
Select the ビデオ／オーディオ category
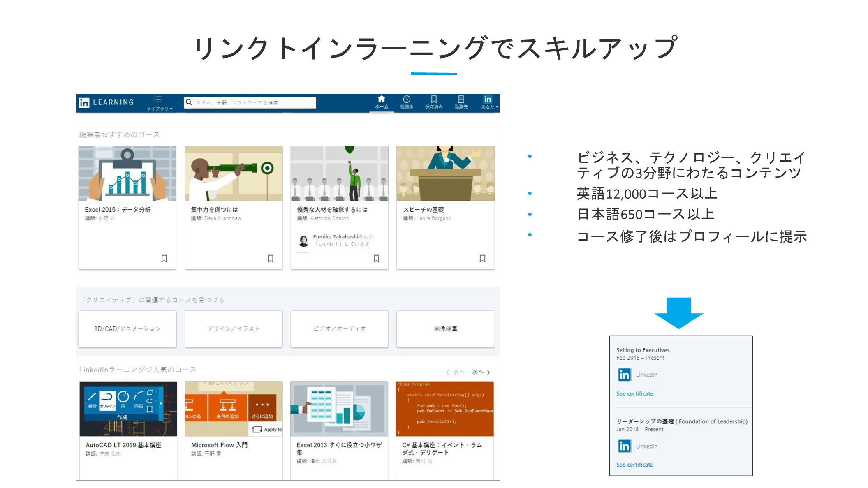pyautogui.click(x=340, y=329)
